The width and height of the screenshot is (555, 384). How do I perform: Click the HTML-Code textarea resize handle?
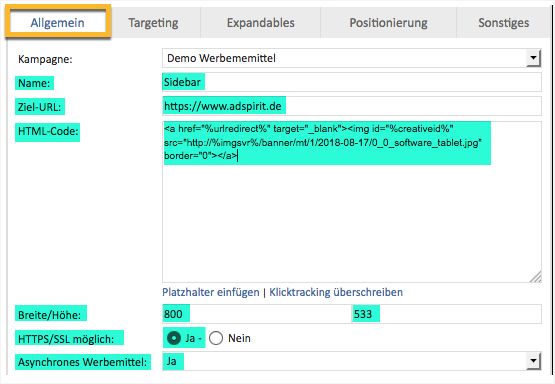click(536, 277)
